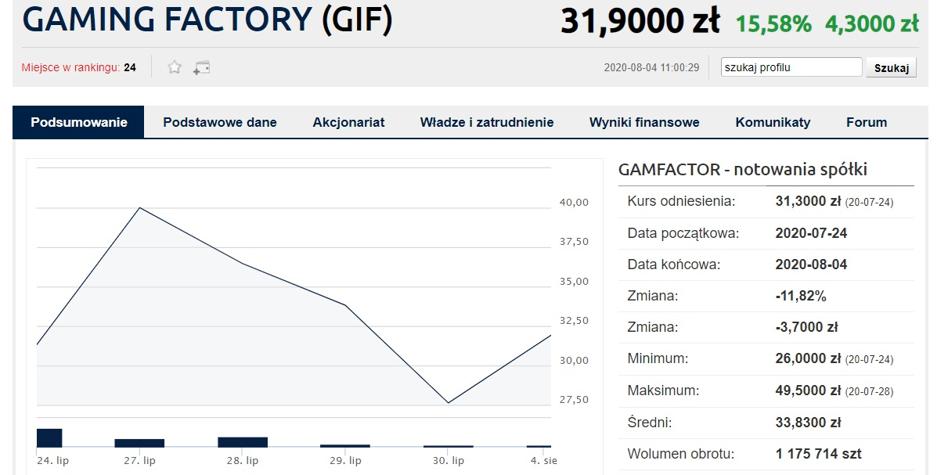Switch to Podstawowe dane tab
Screen dimensions: 948x475
[219, 122]
